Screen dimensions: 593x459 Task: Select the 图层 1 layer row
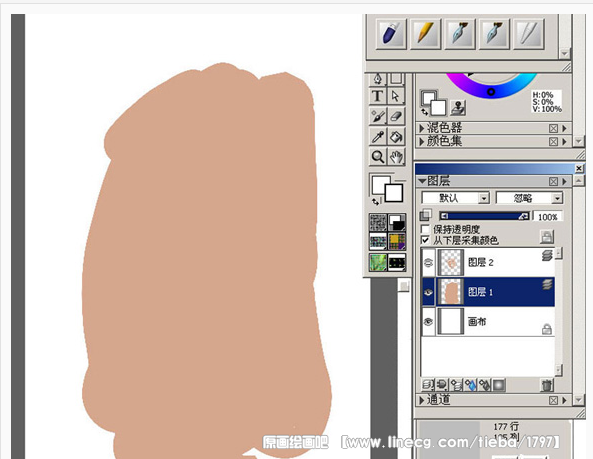(x=488, y=292)
